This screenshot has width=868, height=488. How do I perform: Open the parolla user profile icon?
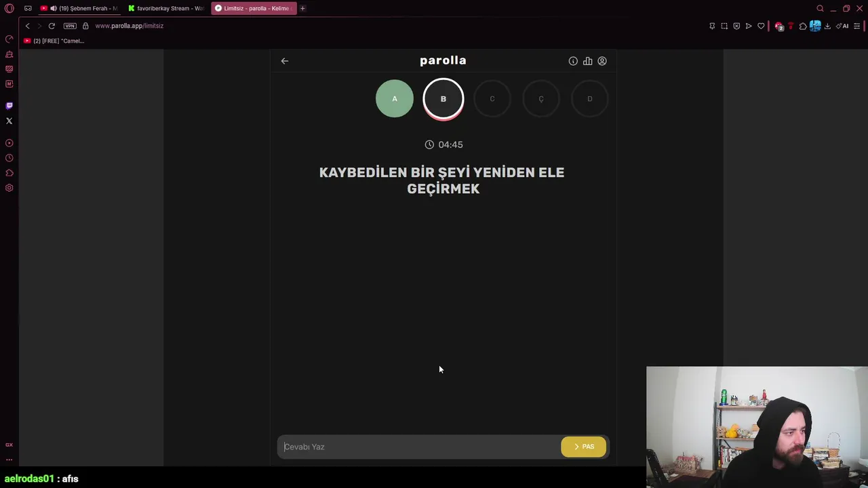click(602, 61)
